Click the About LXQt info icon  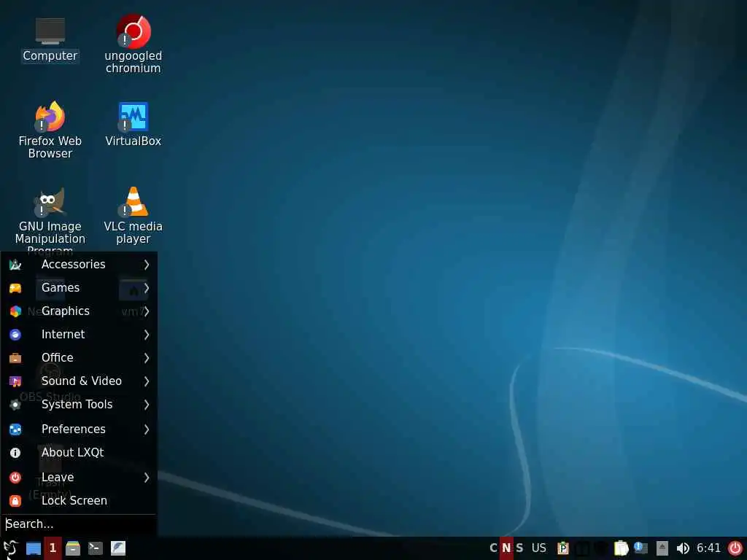[x=15, y=453]
